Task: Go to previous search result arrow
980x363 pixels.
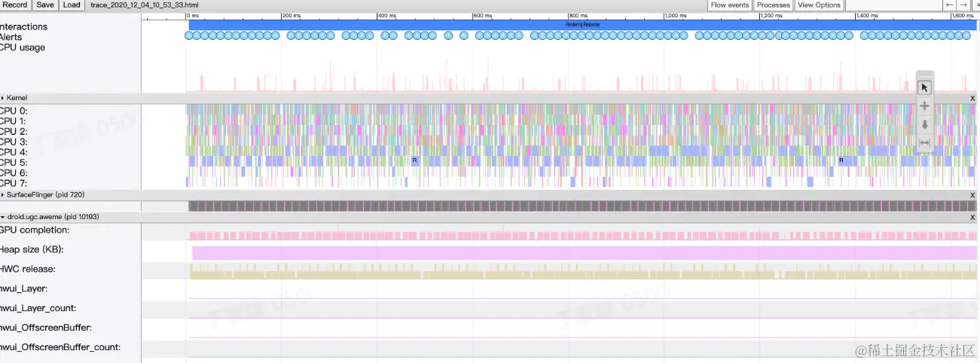Action: 950,5
